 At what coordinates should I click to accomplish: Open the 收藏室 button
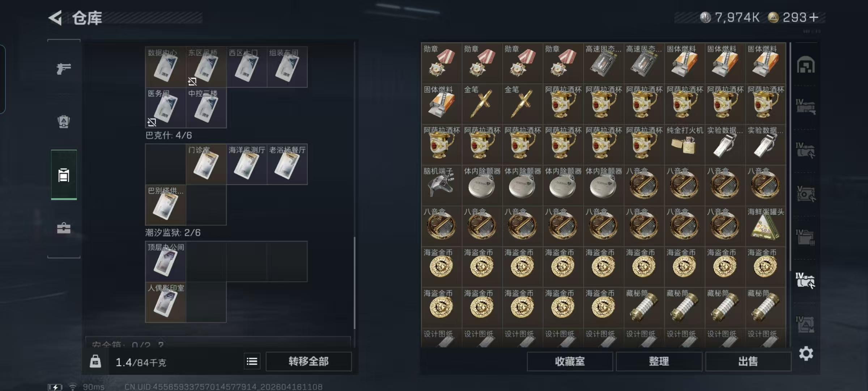[570, 361]
